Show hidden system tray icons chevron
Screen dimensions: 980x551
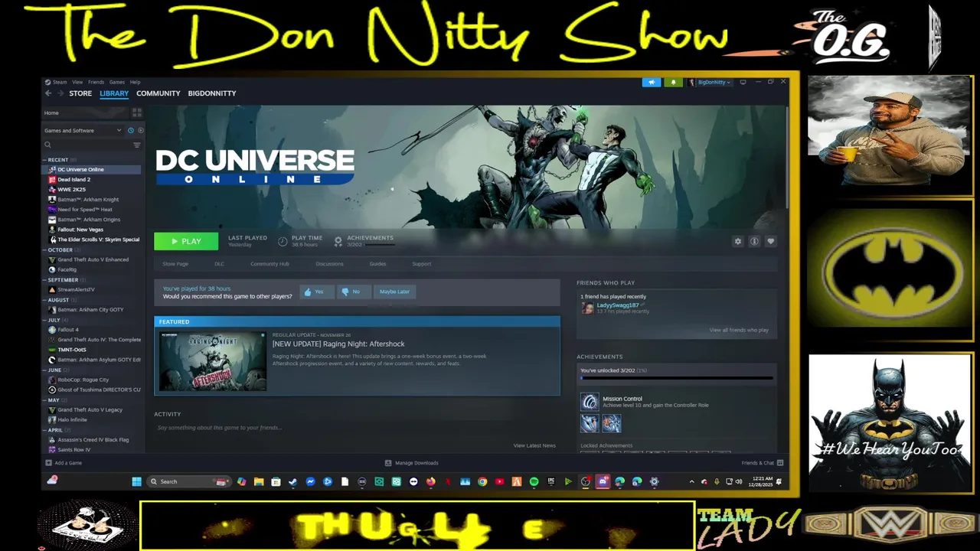(x=691, y=481)
